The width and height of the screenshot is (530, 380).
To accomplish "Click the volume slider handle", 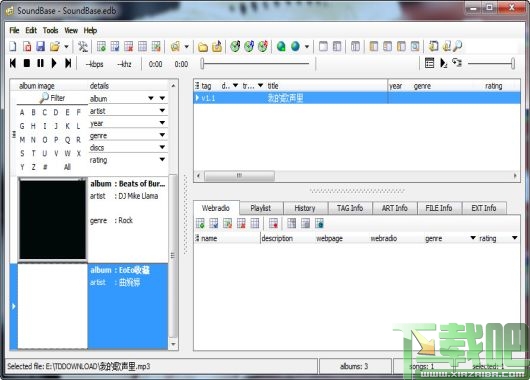I will 513,63.
